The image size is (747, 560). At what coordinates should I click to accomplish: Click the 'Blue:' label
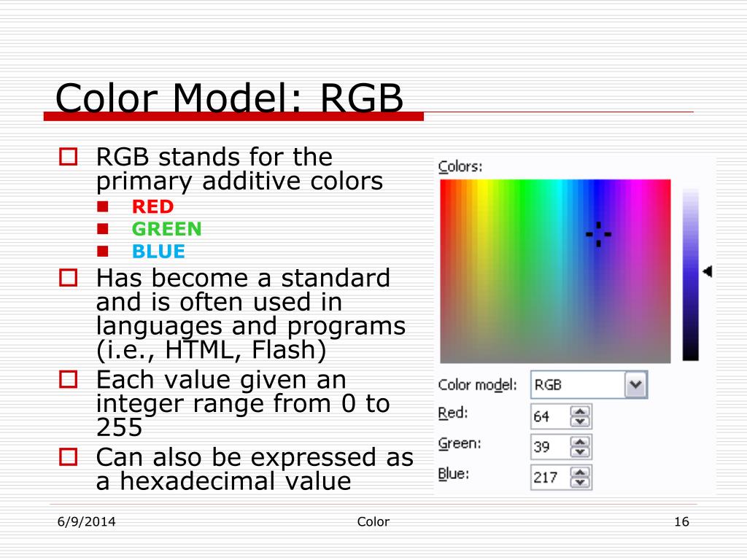point(454,473)
